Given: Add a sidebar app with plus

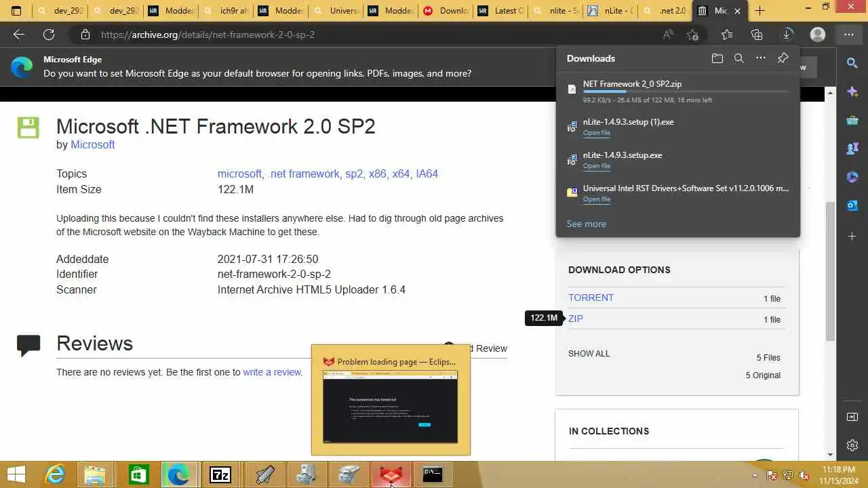Looking at the screenshot, I should click(x=852, y=236).
